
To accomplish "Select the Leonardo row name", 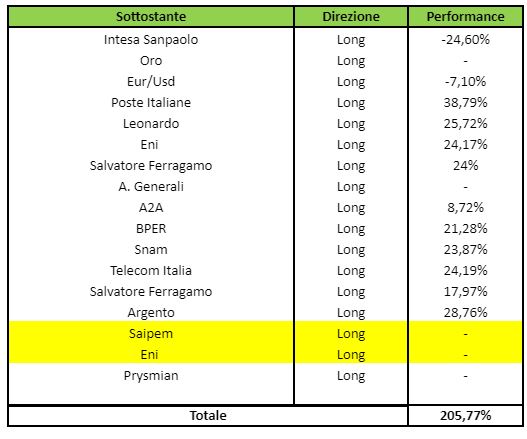I will pos(151,124).
